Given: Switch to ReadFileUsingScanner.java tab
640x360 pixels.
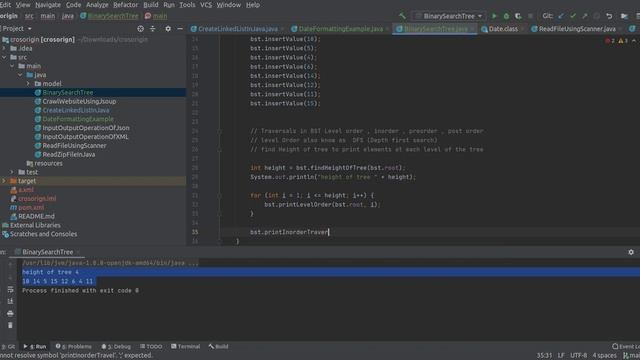Looking at the screenshot, I should tap(577, 29).
